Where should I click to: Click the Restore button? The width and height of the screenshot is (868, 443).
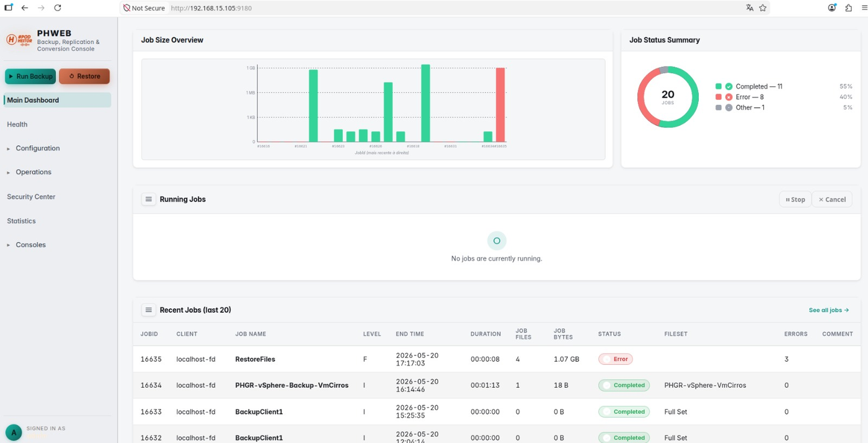84,76
